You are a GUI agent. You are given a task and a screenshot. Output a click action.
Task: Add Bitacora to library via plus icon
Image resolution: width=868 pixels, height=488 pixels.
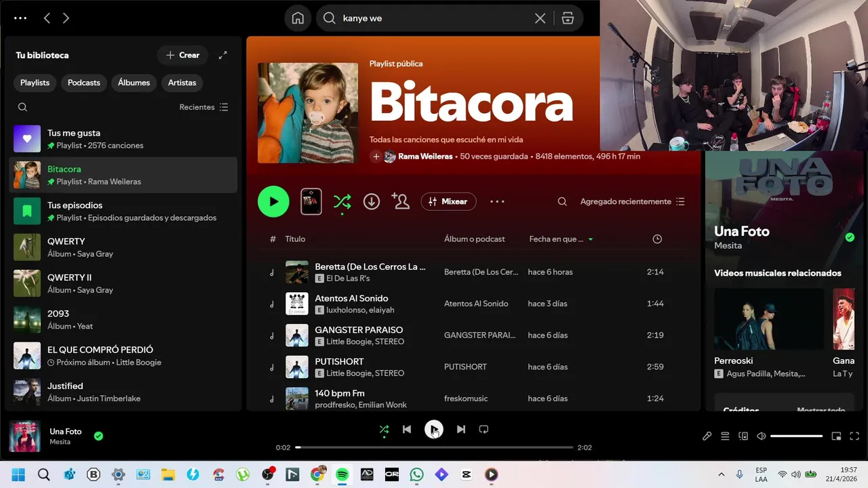376,157
